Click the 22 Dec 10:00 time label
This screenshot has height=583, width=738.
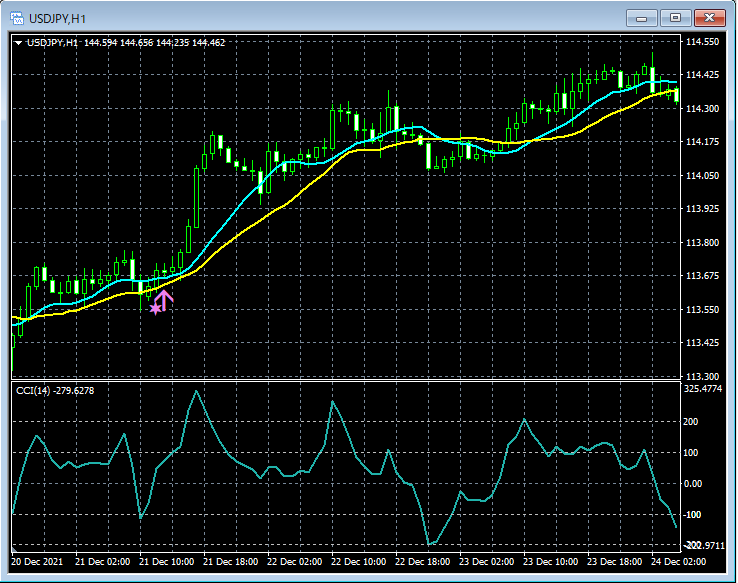pyautogui.click(x=358, y=562)
